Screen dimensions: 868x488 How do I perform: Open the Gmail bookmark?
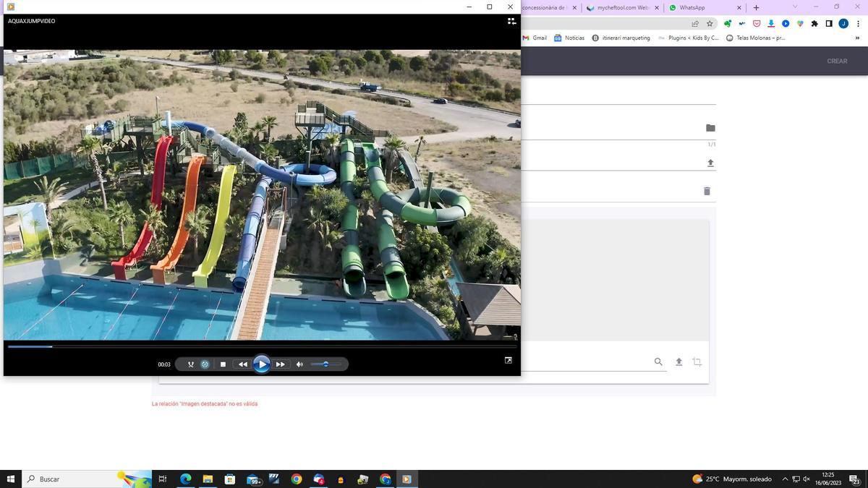(x=535, y=38)
